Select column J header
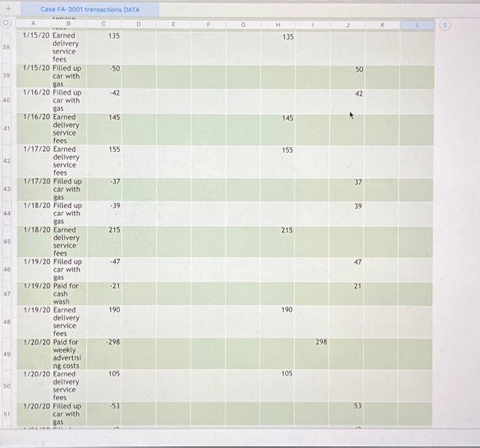Viewport: 480px width, 448px height. pyautogui.click(x=348, y=25)
